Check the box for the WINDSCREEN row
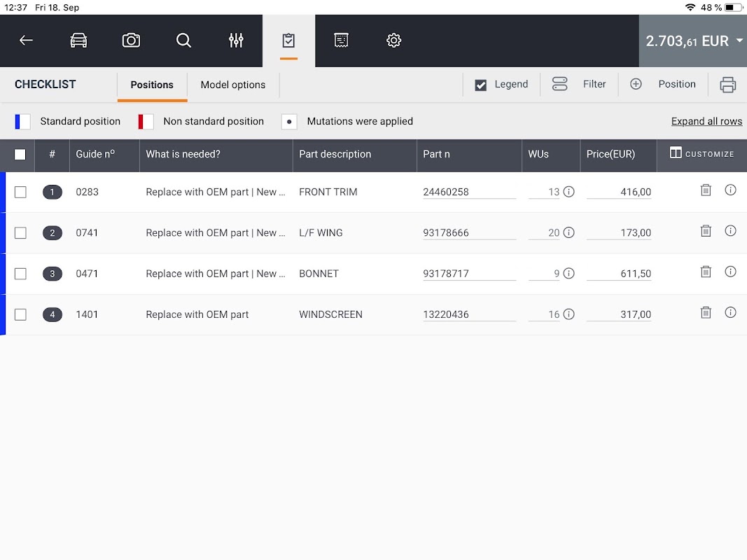 pos(20,315)
